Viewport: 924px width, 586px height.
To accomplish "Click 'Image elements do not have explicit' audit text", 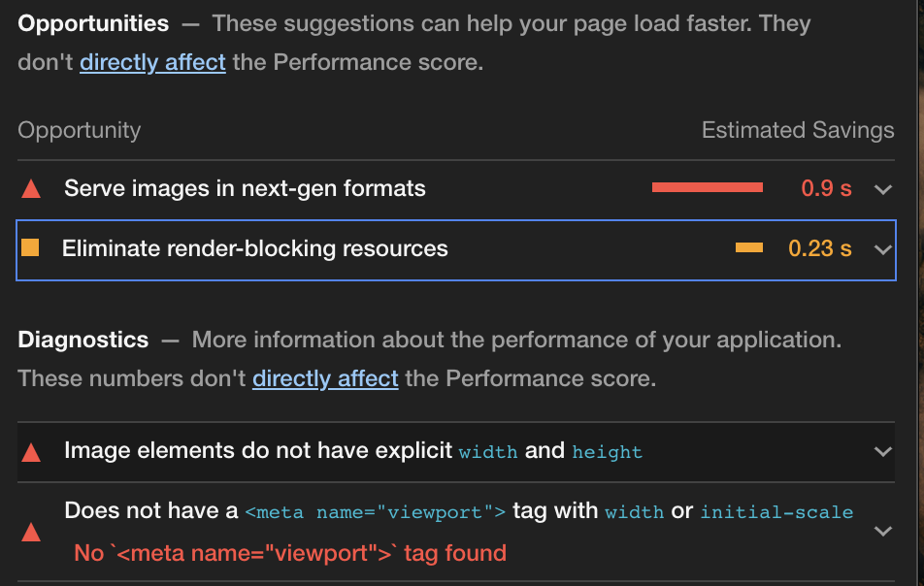I will [x=258, y=450].
